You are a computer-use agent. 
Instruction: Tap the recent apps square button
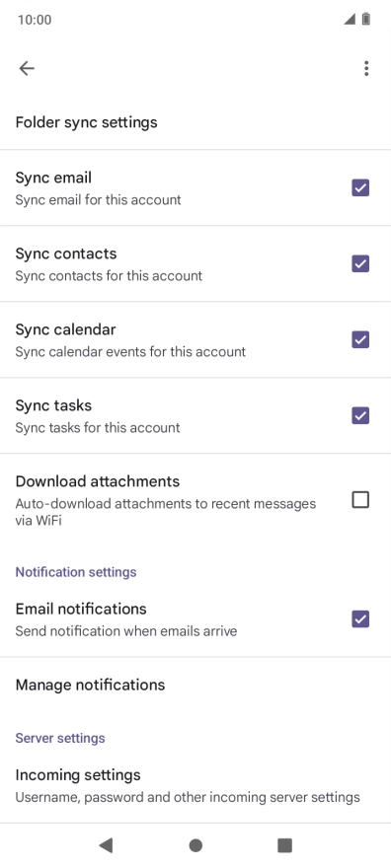coord(284,844)
